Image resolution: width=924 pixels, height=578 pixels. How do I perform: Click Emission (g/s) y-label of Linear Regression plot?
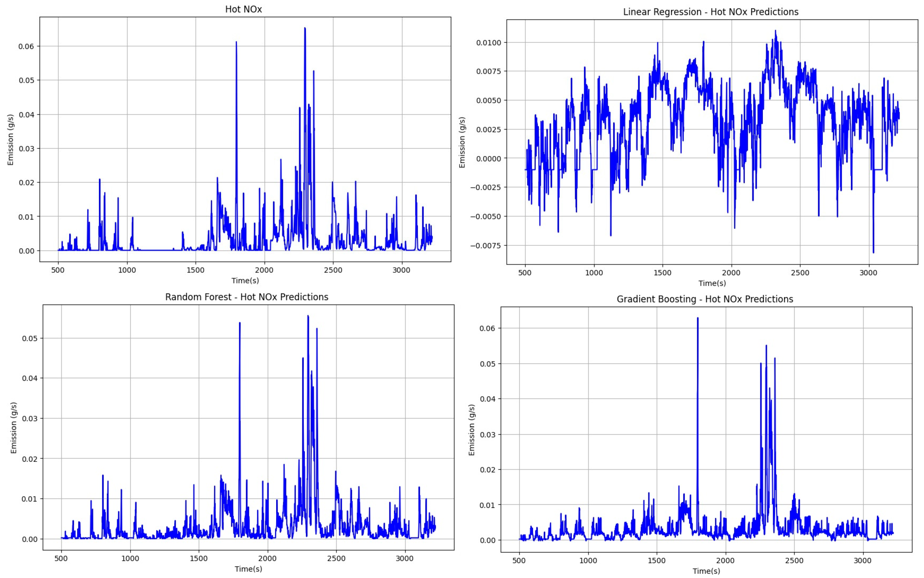(x=462, y=142)
